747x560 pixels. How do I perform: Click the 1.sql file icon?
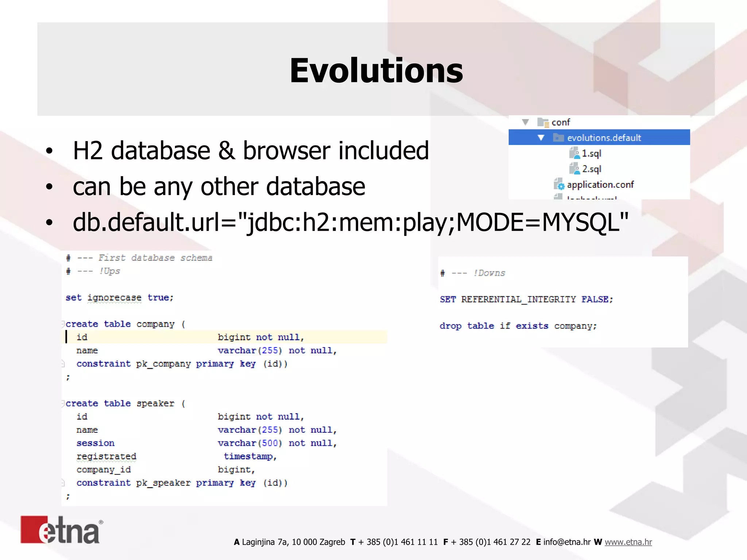click(574, 153)
